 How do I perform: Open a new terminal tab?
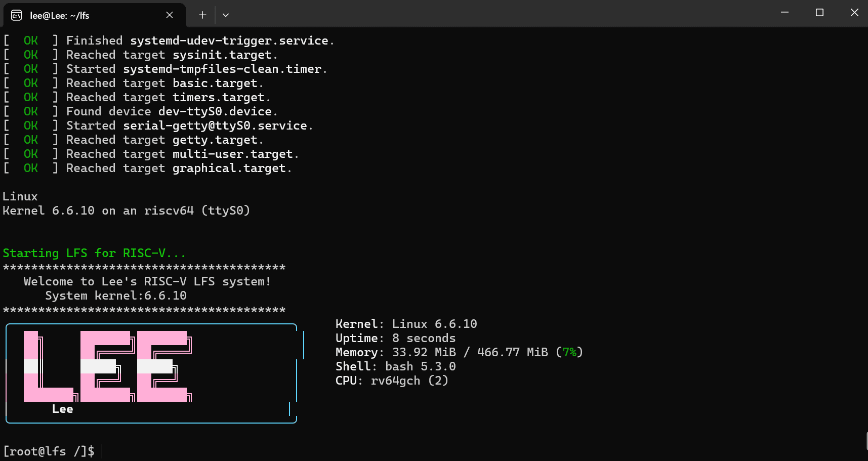pyautogui.click(x=202, y=15)
